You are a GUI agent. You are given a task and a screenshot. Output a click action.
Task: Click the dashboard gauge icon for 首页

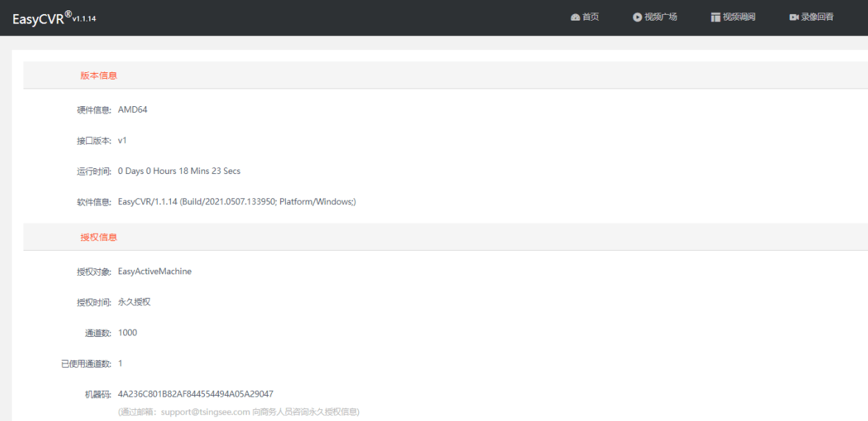[575, 17]
